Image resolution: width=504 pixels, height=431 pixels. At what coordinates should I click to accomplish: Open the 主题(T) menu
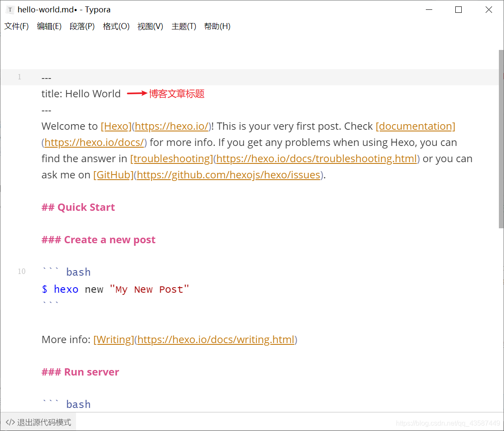pos(184,26)
